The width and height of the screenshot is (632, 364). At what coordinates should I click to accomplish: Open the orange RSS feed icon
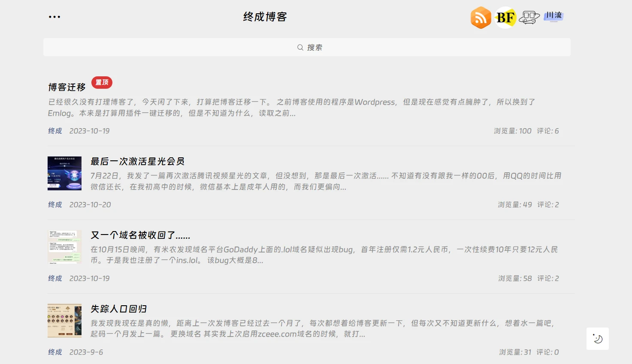click(481, 18)
